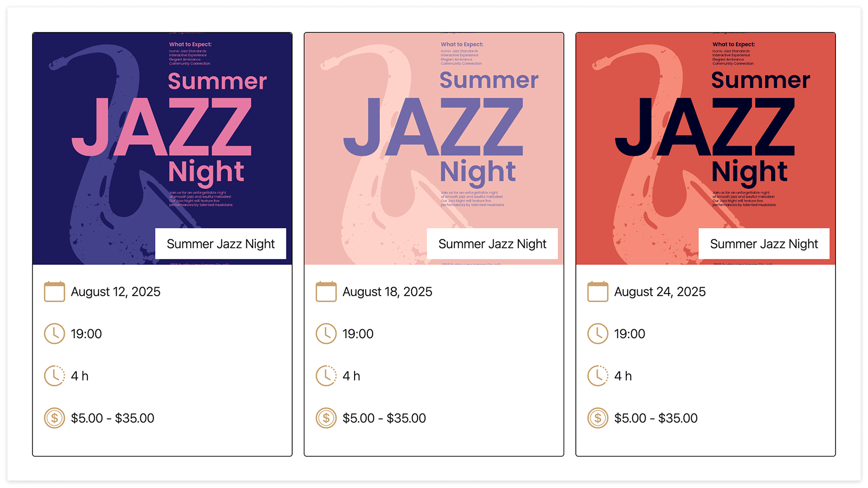Image resolution: width=868 pixels, height=488 pixels.
Task: Click the 19:00 start time on August 18 card
Action: click(x=358, y=334)
